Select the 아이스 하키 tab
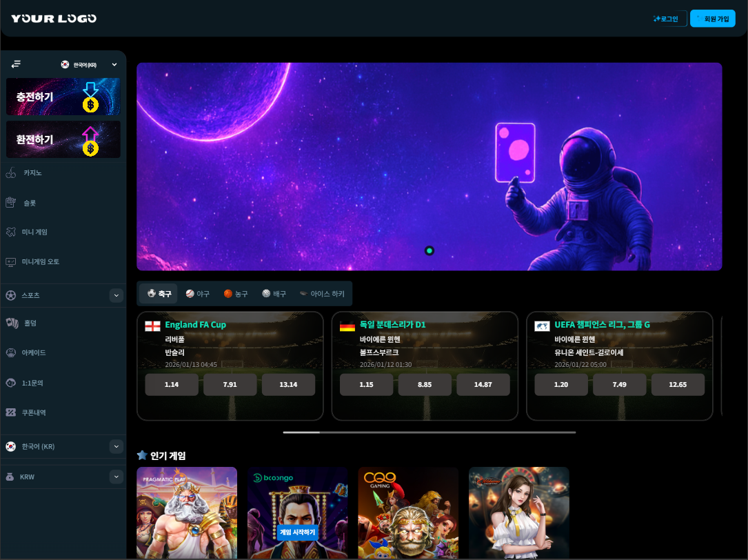Screen dimensions: 748x560 pos(321,294)
